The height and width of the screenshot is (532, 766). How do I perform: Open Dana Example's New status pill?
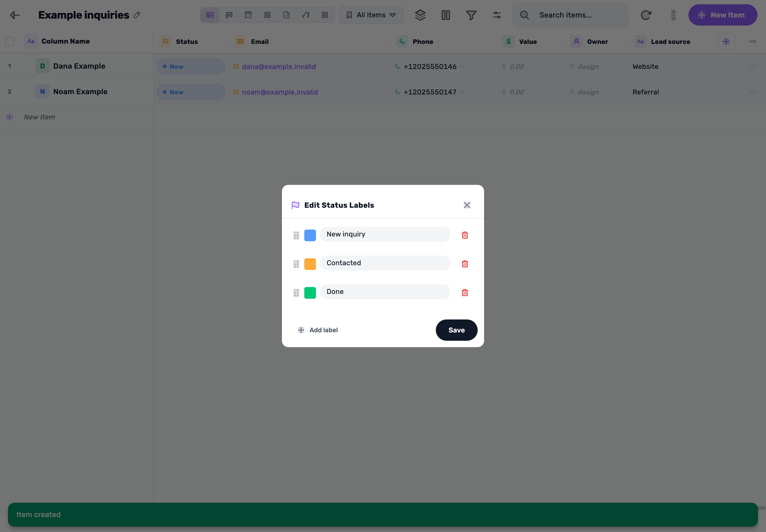191,66
